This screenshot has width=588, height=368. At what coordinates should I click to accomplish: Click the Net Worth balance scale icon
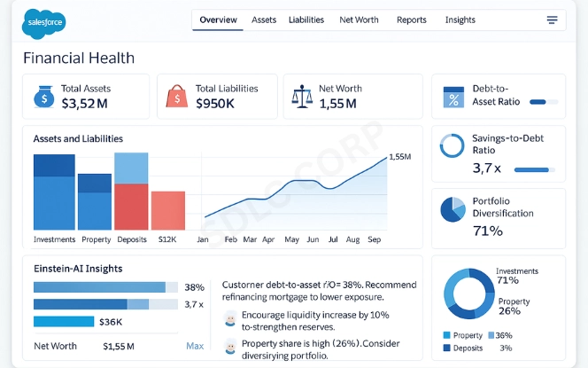pos(301,96)
